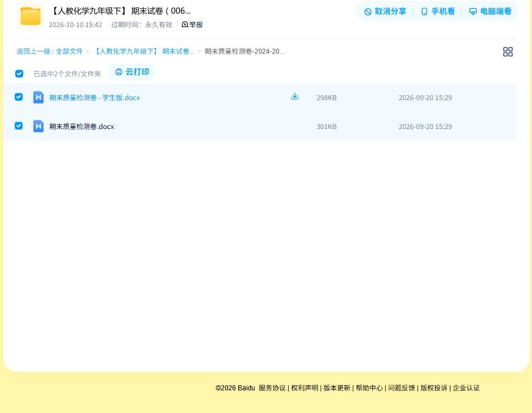Open 服务协议 footer link
The height and width of the screenshot is (413, 532).
click(272, 388)
